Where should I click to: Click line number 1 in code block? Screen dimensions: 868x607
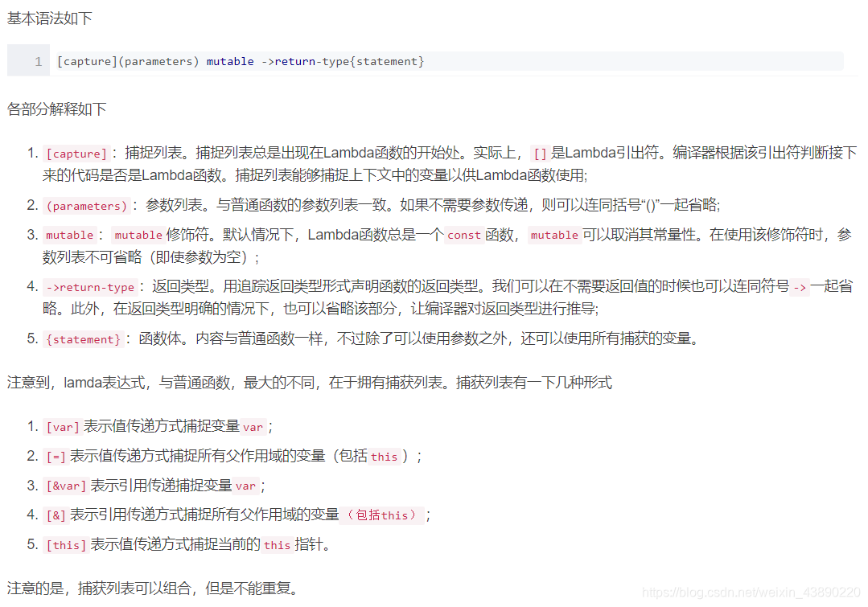pyautogui.click(x=38, y=61)
